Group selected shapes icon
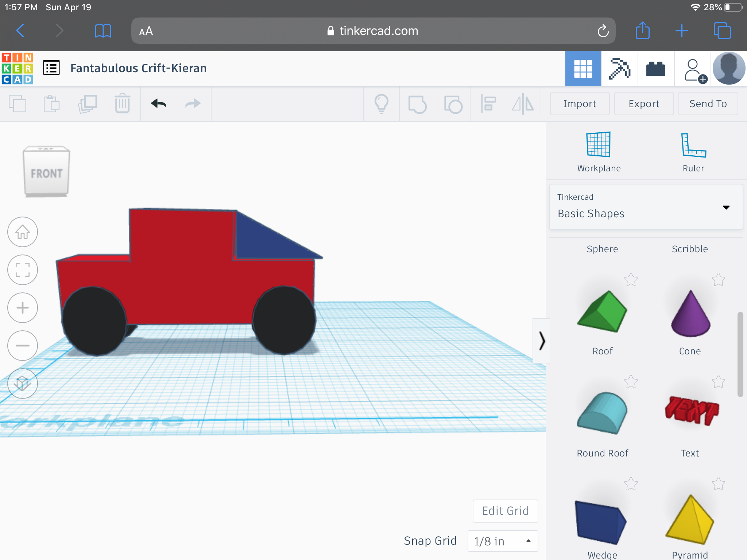The image size is (747, 560). tap(417, 104)
